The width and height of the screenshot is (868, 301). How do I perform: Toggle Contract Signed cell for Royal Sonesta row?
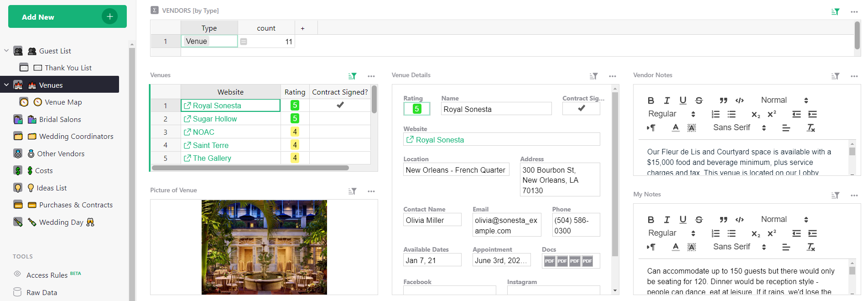tap(340, 106)
